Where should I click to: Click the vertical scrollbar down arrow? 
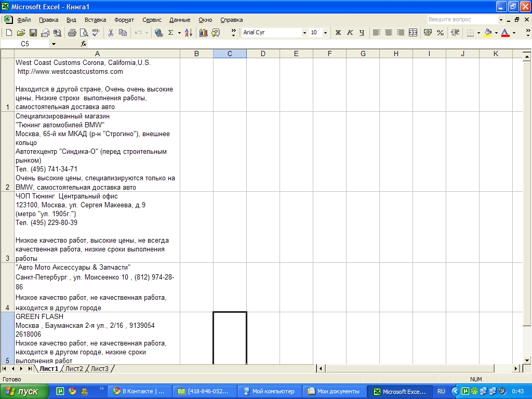point(527,361)
